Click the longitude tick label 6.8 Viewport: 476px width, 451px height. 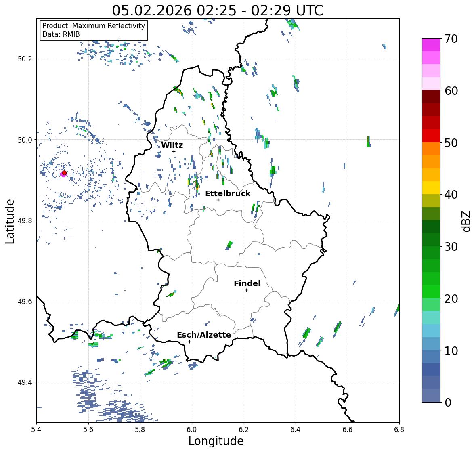399,430
